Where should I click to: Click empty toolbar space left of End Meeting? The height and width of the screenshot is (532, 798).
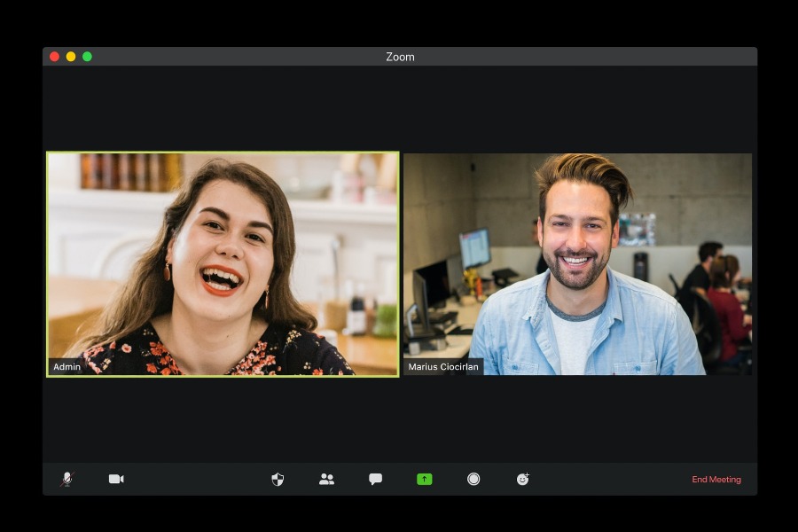click(x=612, y=479)
